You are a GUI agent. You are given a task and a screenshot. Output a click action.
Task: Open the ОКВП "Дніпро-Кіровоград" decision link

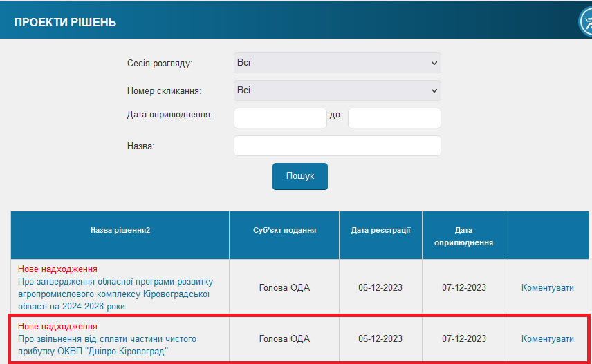click(x=107, y=345)
